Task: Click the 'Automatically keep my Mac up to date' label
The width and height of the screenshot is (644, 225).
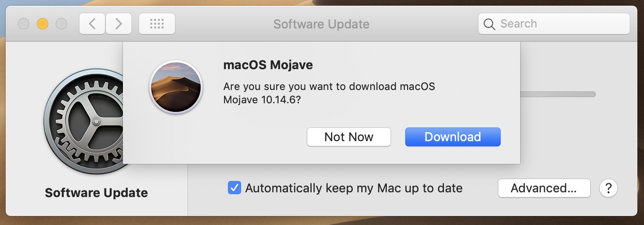Action: [x=354, y=188]
